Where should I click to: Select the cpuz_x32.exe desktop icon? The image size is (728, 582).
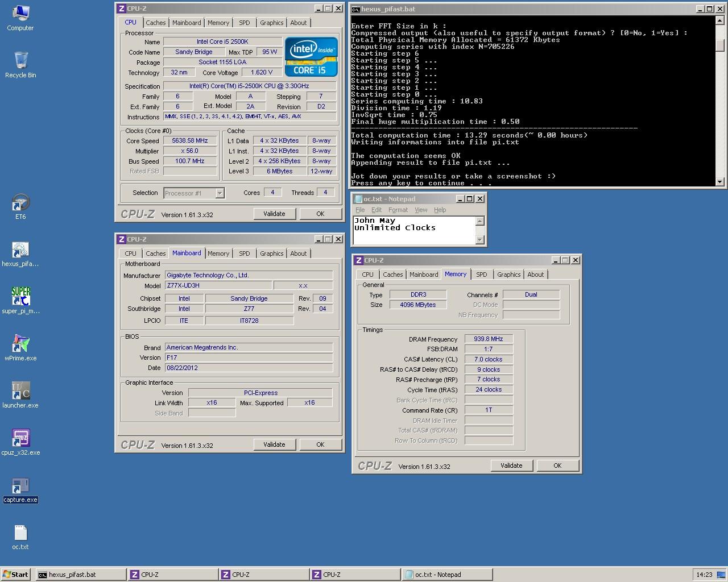click(x=20, y=442)
